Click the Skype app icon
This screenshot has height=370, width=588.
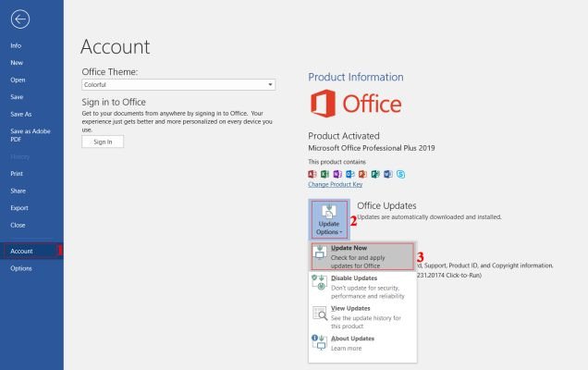click(x=401, y=174)
